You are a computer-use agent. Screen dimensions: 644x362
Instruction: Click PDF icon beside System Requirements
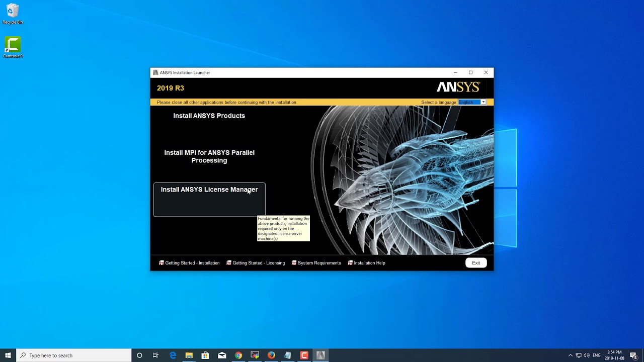(x=294, y=263)
